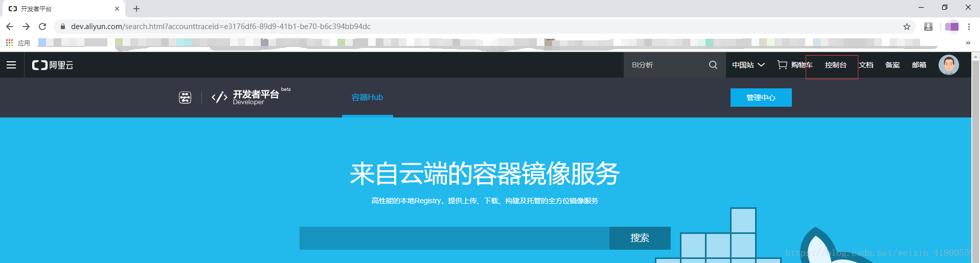
Task: Click the scrollbar up arrow
Action: 975,56
